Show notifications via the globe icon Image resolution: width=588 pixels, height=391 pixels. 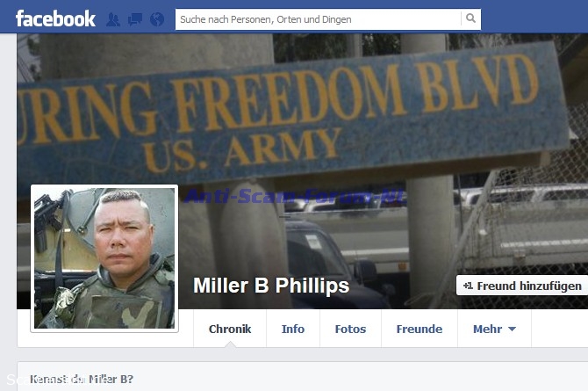157,19
